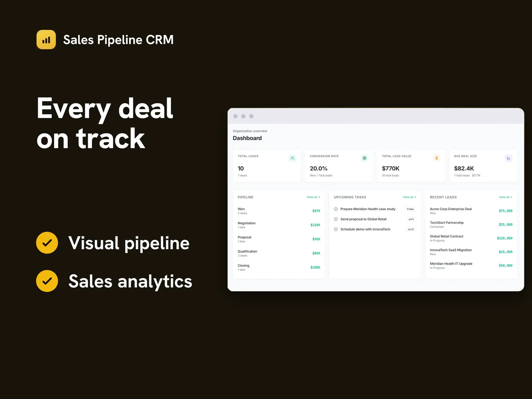Click the Organization overview breadcrumb text
532x399 pixels.
pos(250,131)
